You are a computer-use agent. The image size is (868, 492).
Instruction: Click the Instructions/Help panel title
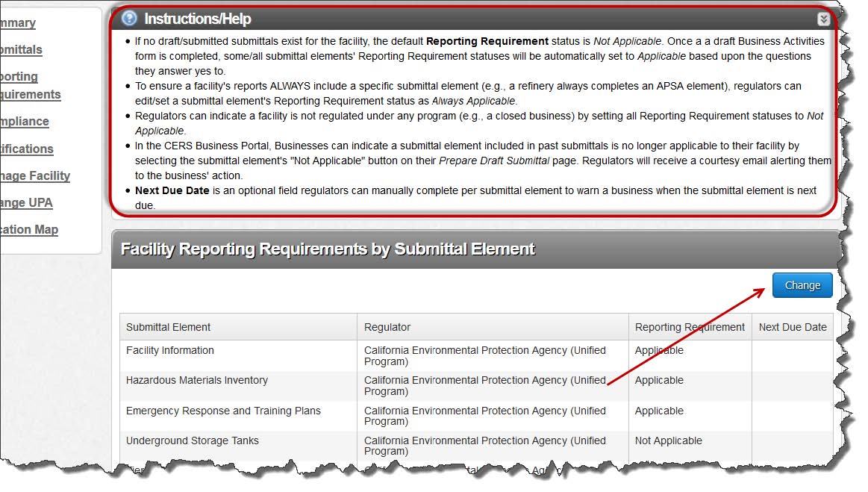tap(198, 19)
